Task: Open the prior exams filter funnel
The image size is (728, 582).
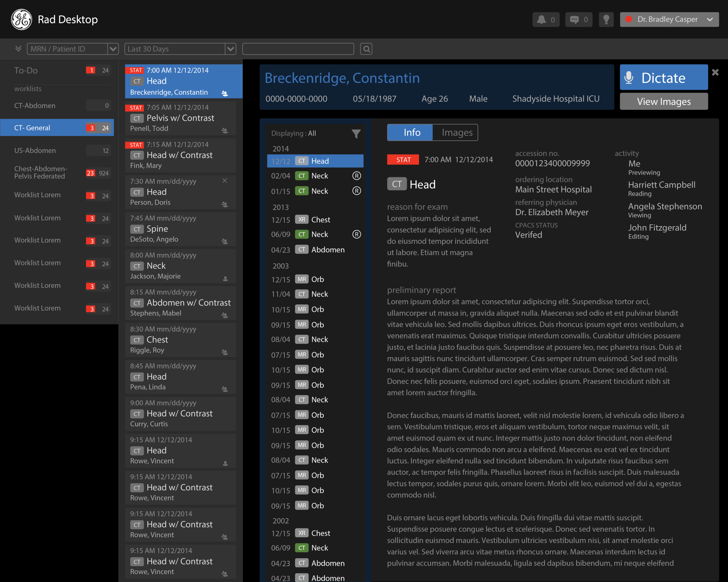Action: coord(356,134)
